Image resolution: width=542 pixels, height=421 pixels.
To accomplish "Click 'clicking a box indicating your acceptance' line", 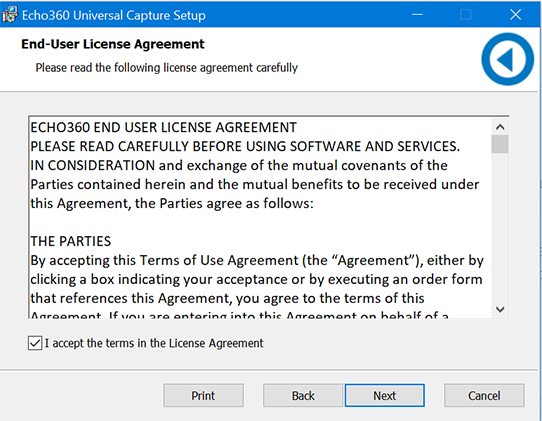I will [x=256, y=279].
